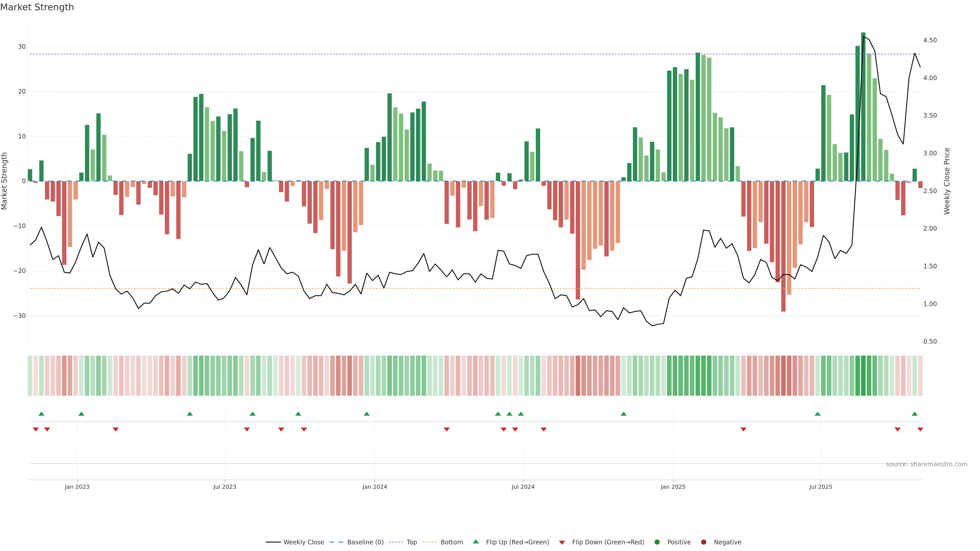The image size is (980, 551).
Task: Toggle the Weekly Close legend entry
Action: (x=295, y=542)
